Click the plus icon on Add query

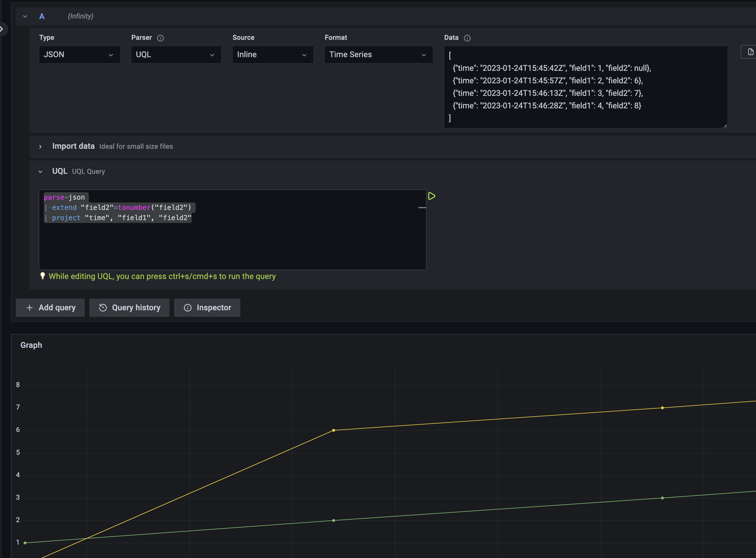tap(30, 307)
